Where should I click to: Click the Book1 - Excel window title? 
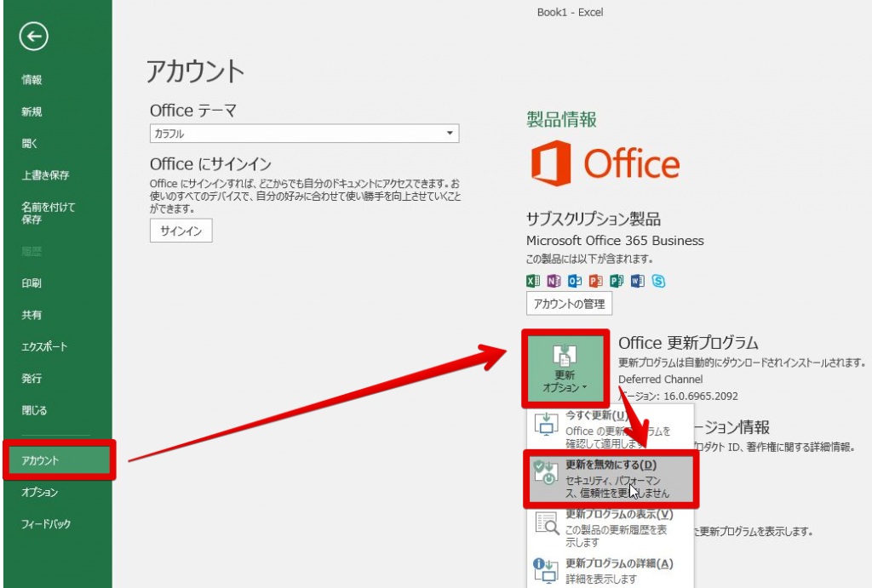tap(570, 12)
